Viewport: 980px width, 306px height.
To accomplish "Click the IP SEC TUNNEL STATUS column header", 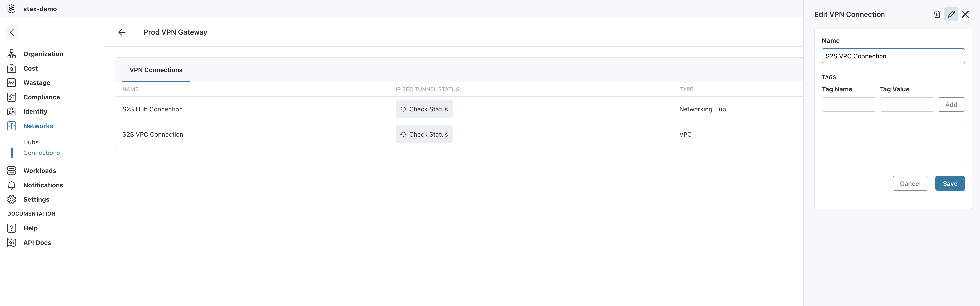I will (x=427, y=89).
